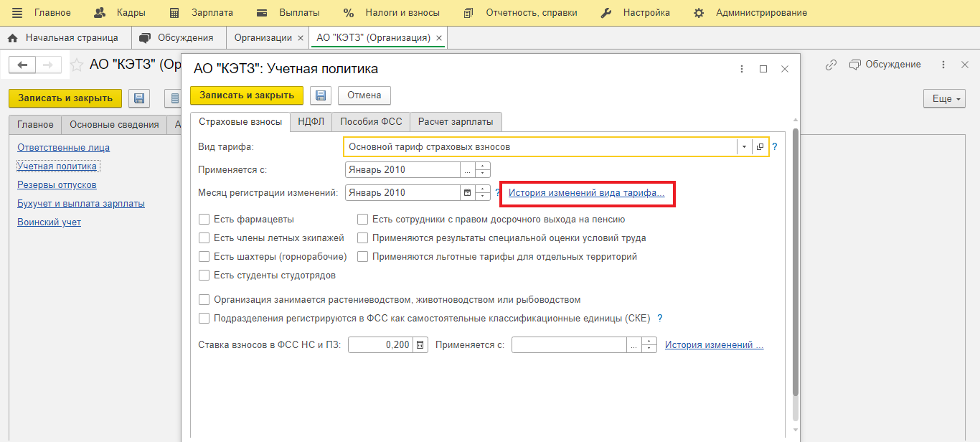The width and height of the screenshot is (980, 442).
Task: Switch to the НДФЛ tab
Action: pyautogui.click(x=311, y=122)
